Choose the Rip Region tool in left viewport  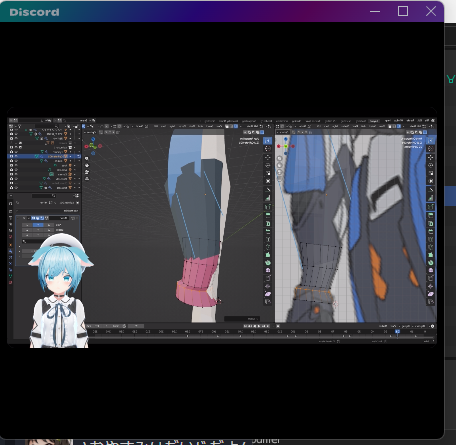(x=268, y=302)
